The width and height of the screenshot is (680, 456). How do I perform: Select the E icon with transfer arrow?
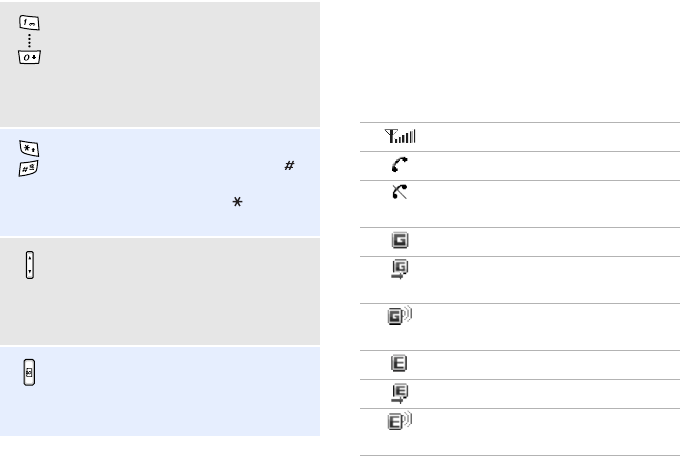coord(399,393)
